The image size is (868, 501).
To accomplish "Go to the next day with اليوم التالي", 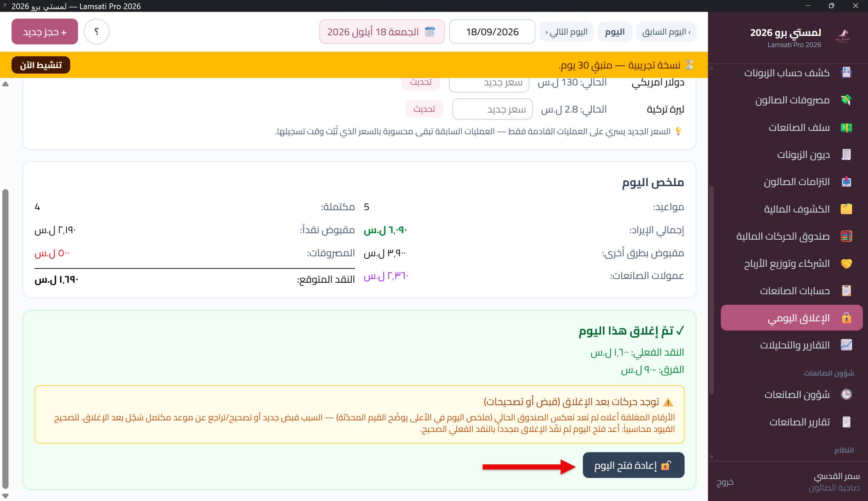I will tap(566, 32).
